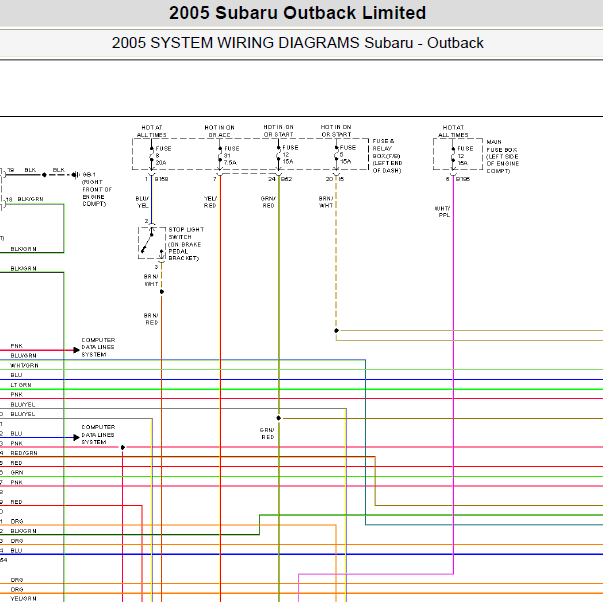Viewport: 603px width, 602px height.
Task: Click the 'YEL/GRN' wire label
Action: (23, 599)
